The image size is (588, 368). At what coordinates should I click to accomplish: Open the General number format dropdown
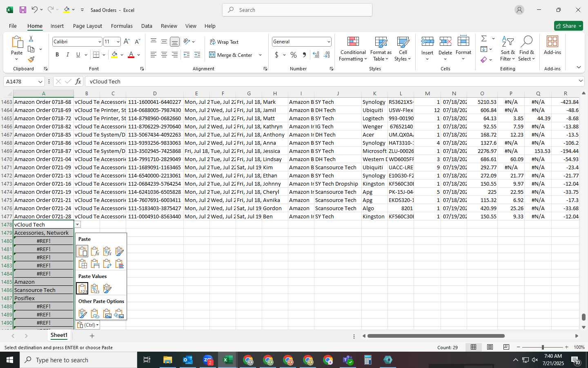coord(328,42)
